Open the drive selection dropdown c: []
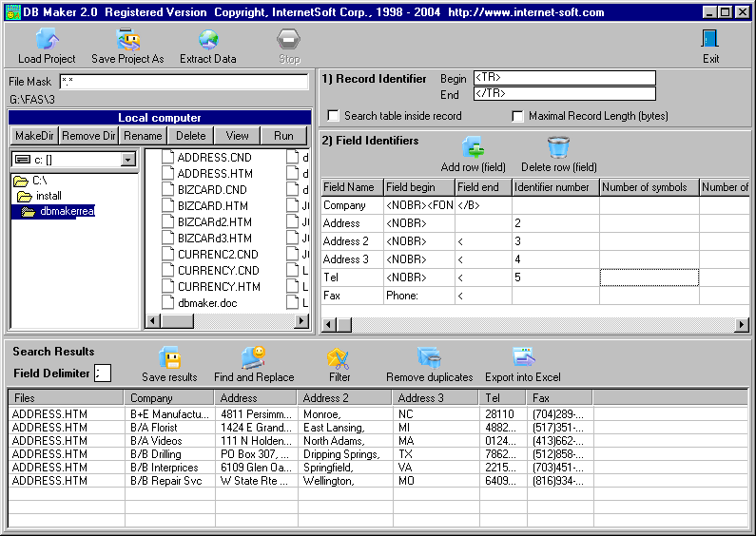The image size is (756, 536). tap(127, 160)
